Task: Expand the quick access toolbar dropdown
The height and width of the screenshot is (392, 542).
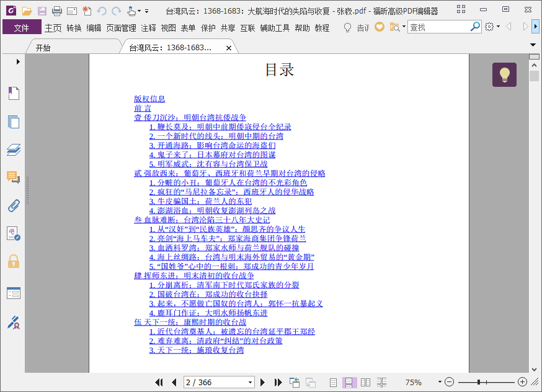Action: (146, 11)
